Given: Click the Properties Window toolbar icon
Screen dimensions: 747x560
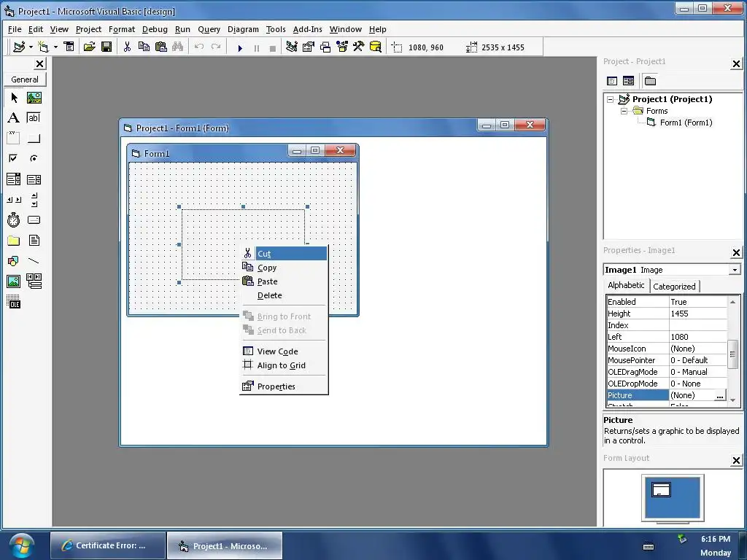Looking at the screenshot, I should coord(309,47).
